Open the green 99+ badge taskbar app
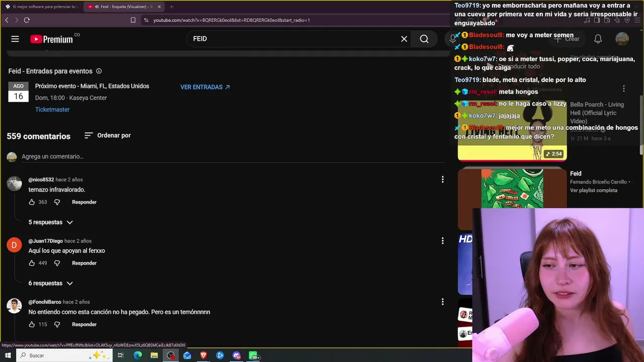The image size is (644, 362). [x=254, y=355]
